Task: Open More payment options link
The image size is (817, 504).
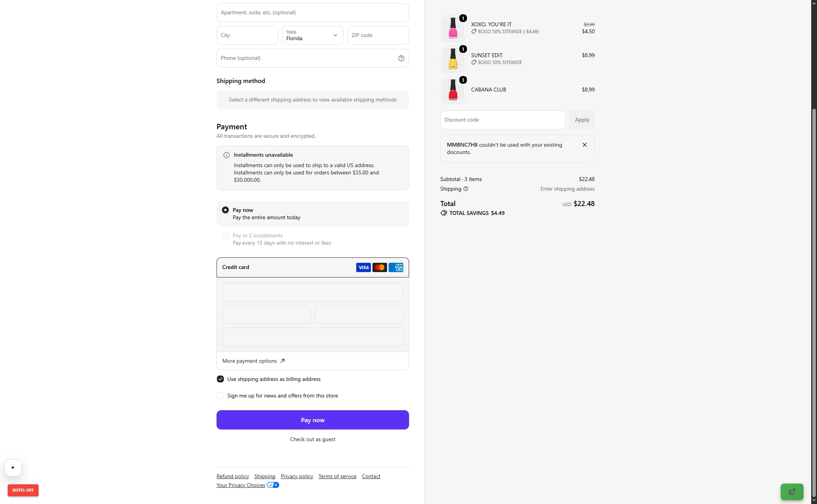Action: pos(254,361)
